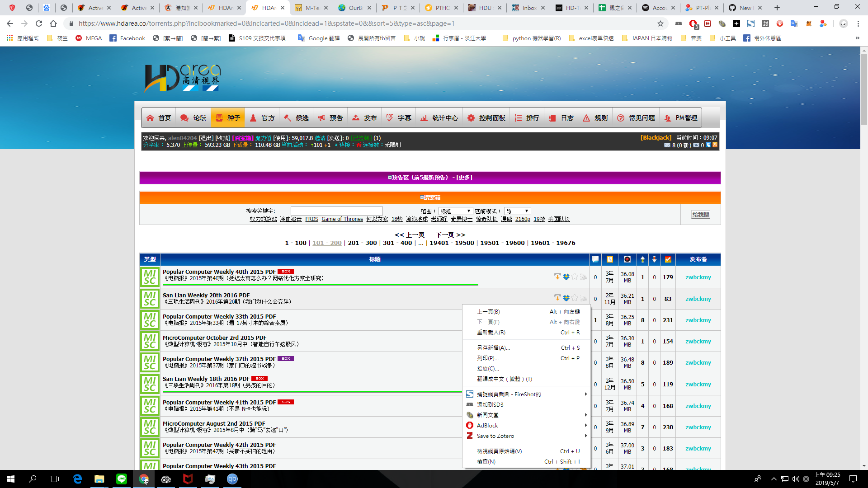The image size is (868, 488).
Task: Select 另存新檔 in the context menu
Action: 494,347
